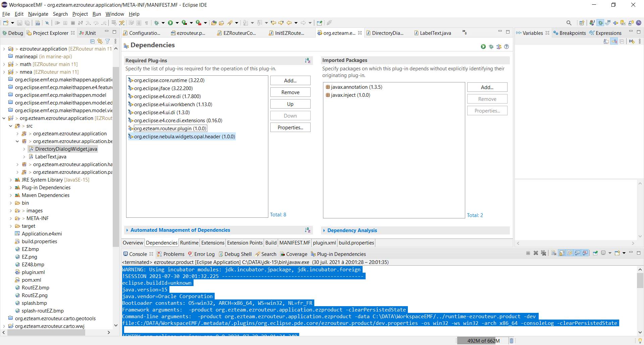Viewport: 644px width, 345px height.
Task: Open the Window menu
Action: click(115, 14)
